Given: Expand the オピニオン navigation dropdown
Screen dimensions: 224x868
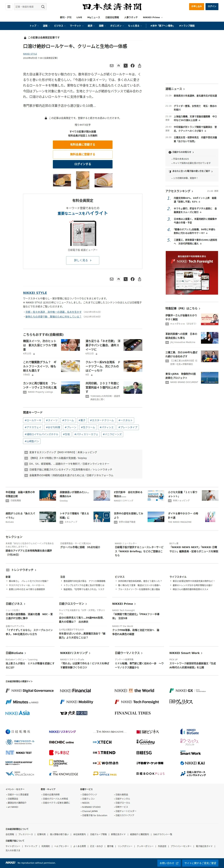Looking at the screenshot, I should (117, 26).
